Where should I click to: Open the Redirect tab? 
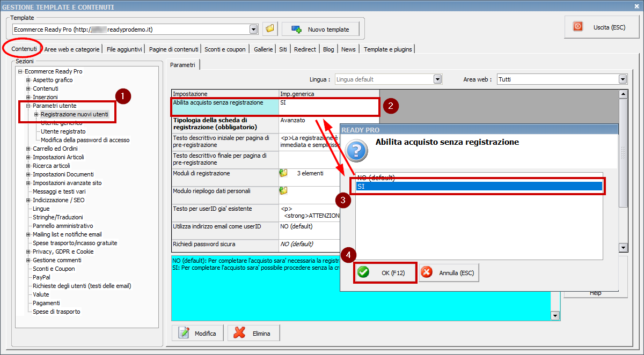pos(305,49)
